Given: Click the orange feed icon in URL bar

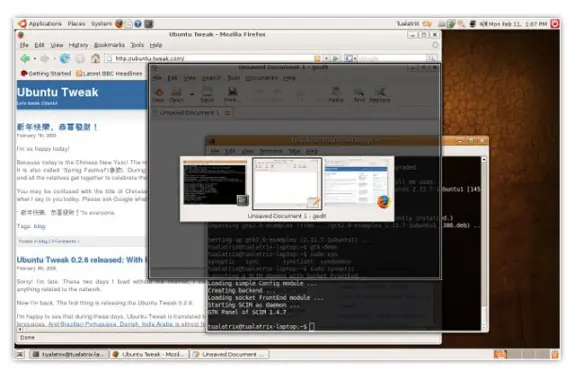Looking at the screenshot, I should click(x=317, y=59).
